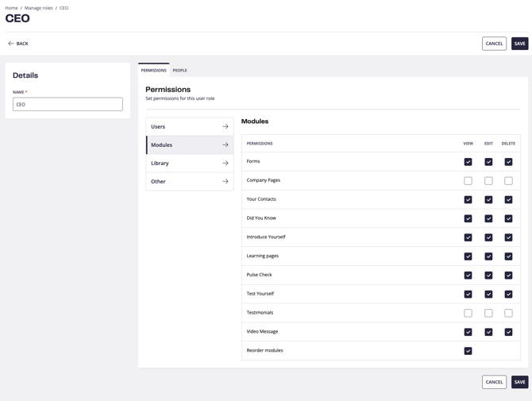Toggle View for Test Yourself

coord(468,294)
